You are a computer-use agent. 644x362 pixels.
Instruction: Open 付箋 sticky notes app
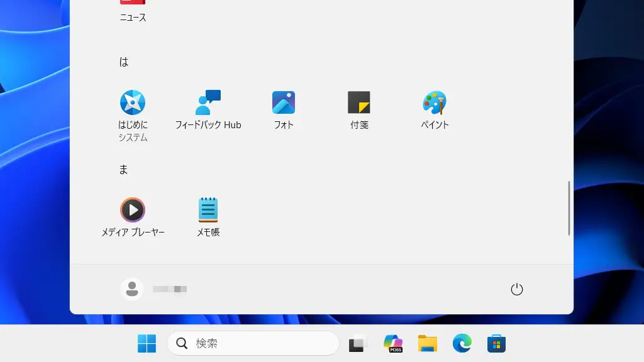point(359,102)
